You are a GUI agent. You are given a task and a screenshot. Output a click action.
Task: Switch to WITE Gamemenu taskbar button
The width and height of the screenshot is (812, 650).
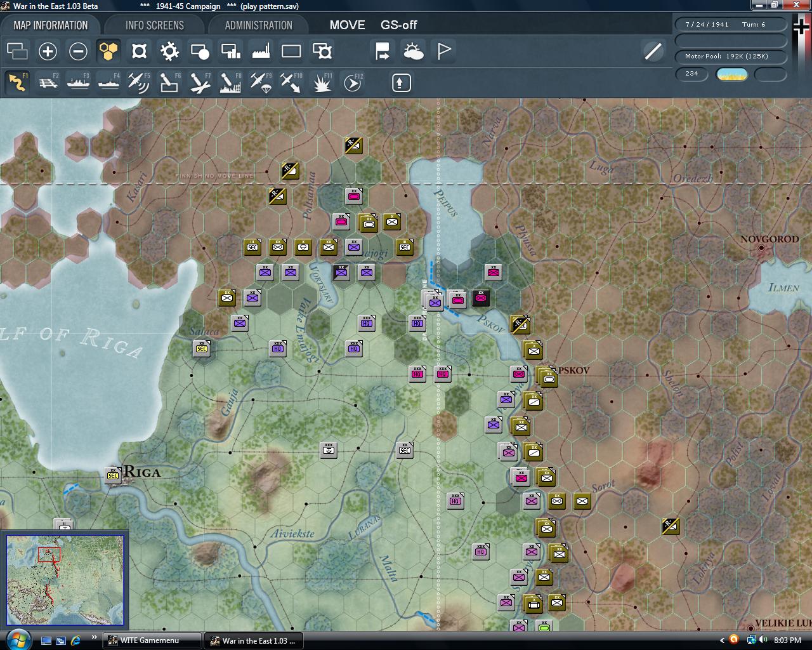[152, 640]
